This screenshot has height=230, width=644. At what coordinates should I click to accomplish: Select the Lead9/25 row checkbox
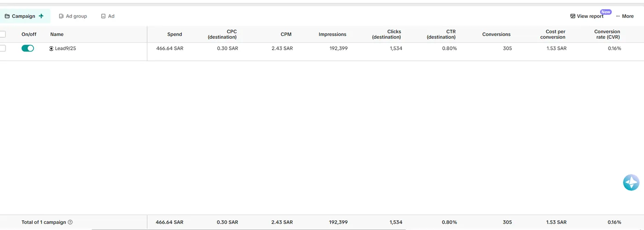click(2, 48)
